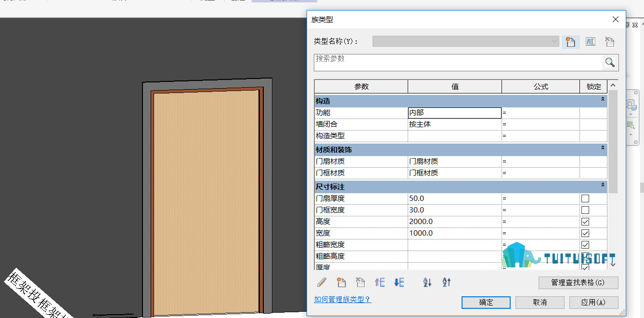This screenshot has height=318, width=644.
Task: Collapse the 构造 parameter group
Action: tap(603, 99)
